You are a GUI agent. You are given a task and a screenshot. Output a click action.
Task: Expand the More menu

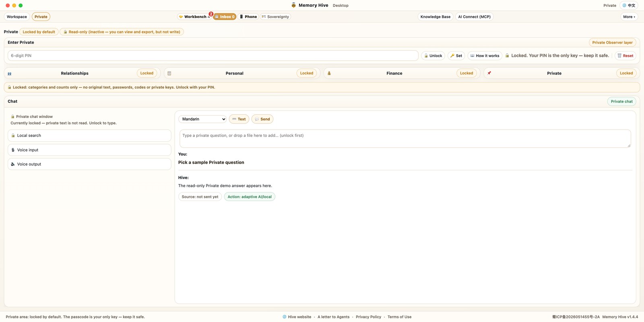(x=629, y=17)
